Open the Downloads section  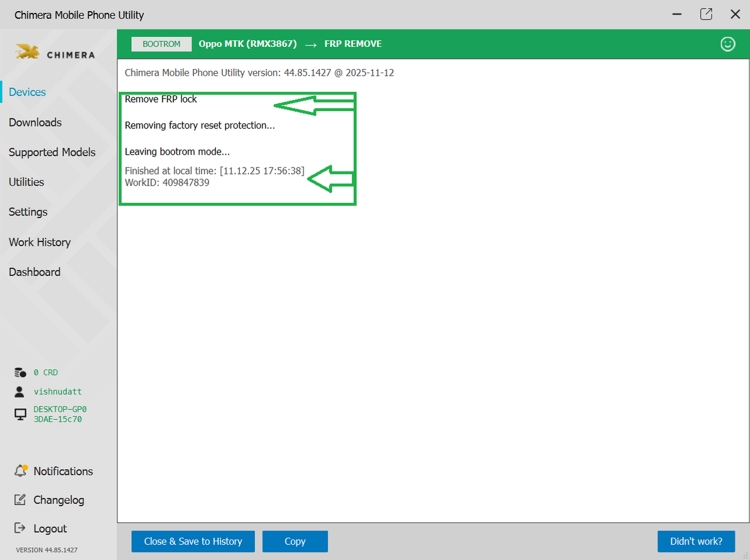click(x=35, y=122)
